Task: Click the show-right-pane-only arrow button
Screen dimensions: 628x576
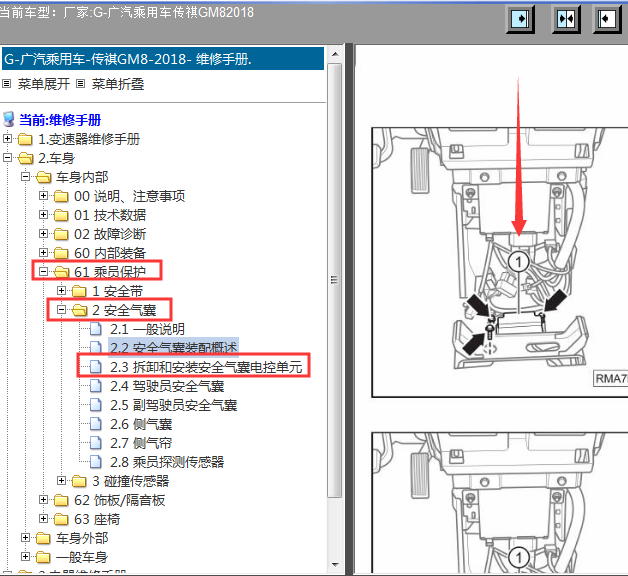Action: [x=520, y=19]
